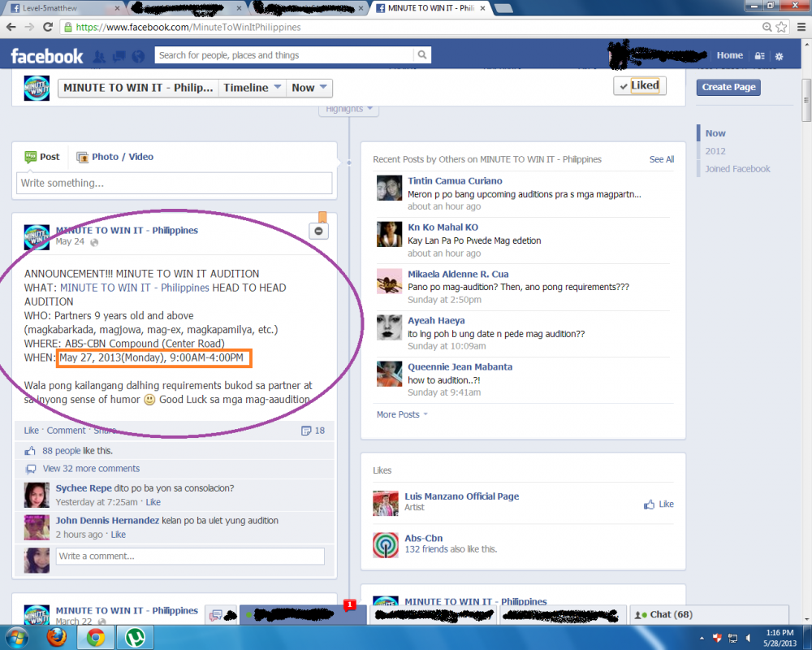The width and height of the screenshot is (812, 650).
Task: Expand the Now dropdown
Action: click(x=309, y=88)
